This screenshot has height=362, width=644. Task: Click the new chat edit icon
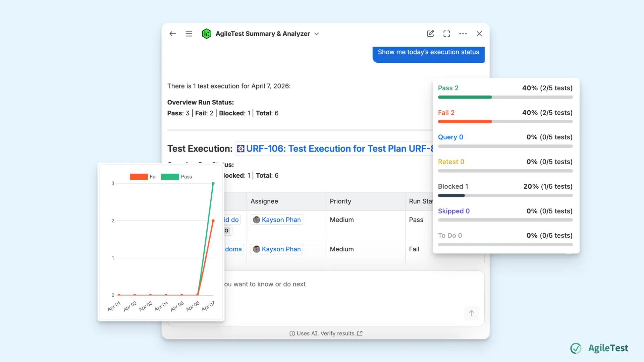coord(430,34)
